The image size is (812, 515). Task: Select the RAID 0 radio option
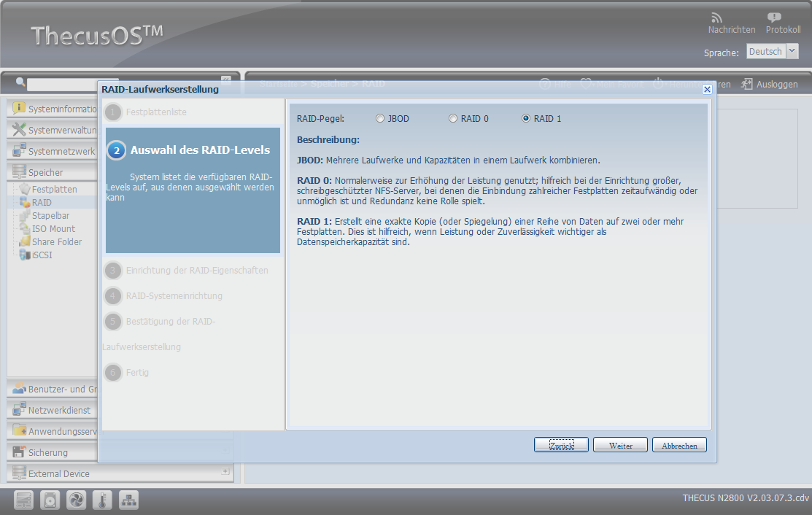[453, 118]
